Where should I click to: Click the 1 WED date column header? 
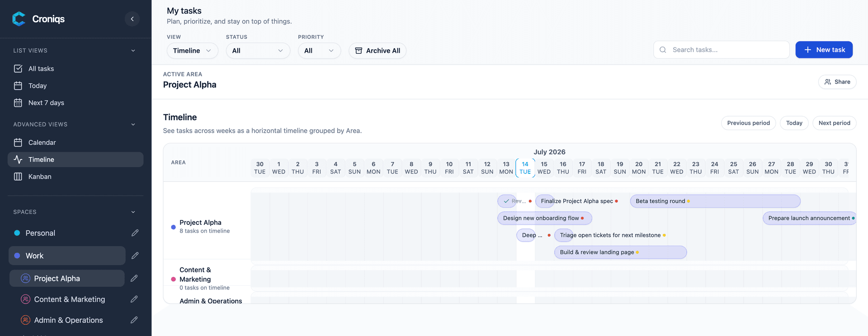tap(279, 168)
